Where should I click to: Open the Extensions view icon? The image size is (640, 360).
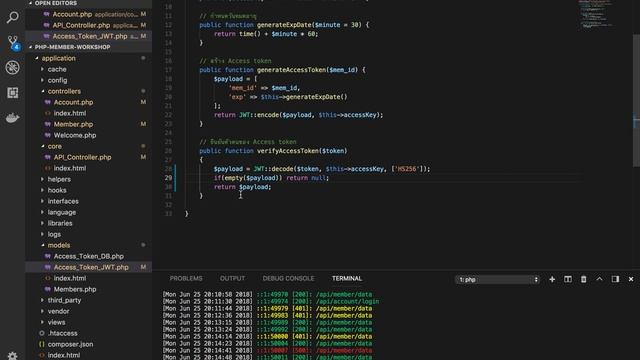click(x=12, y=93)
